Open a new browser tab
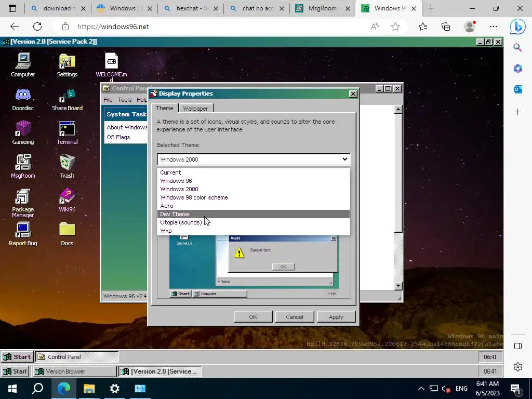532x399 pixels. click(x=431, y=8)
